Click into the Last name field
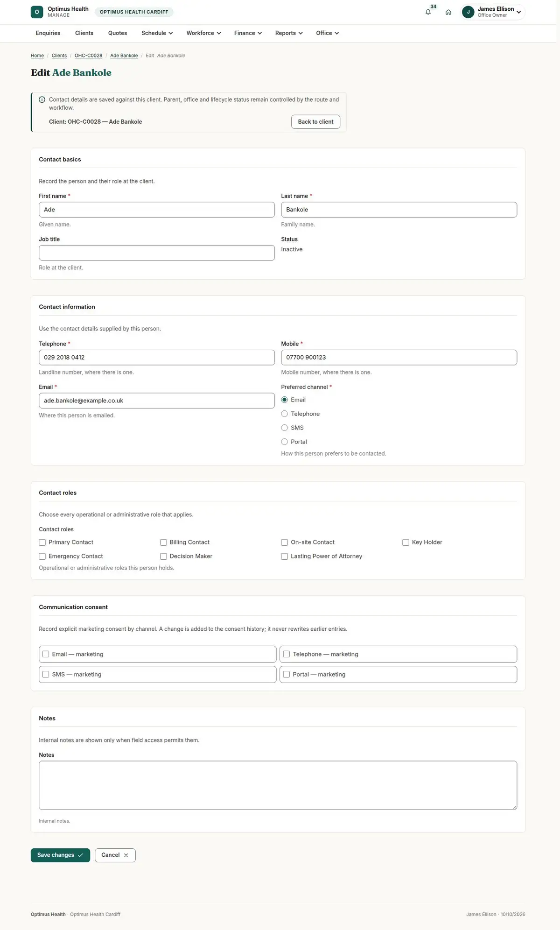Screen dimensions: 560x930 tap(399, 210)
